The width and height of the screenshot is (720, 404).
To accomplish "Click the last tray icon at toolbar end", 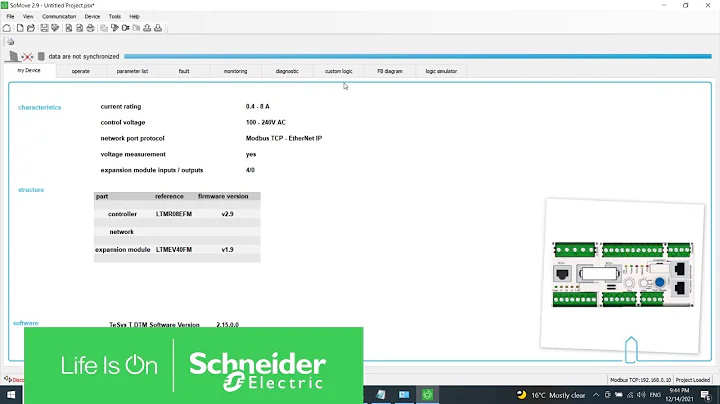I will point(158,28).
